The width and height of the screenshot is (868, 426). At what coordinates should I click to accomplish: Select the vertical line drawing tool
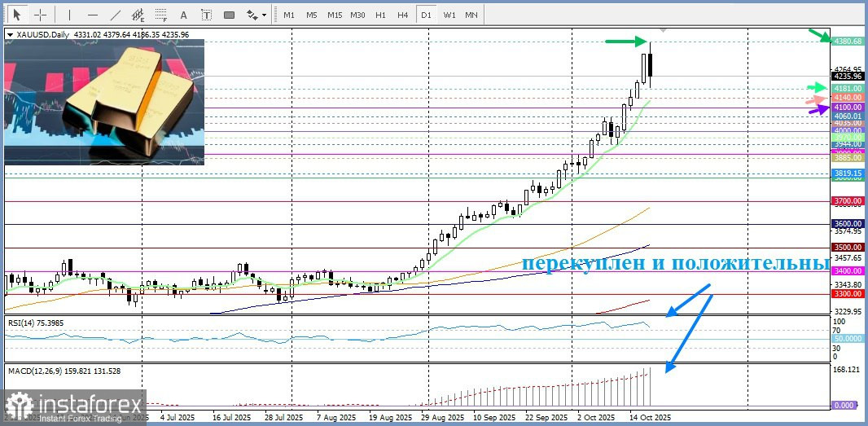tap(69, 15)
